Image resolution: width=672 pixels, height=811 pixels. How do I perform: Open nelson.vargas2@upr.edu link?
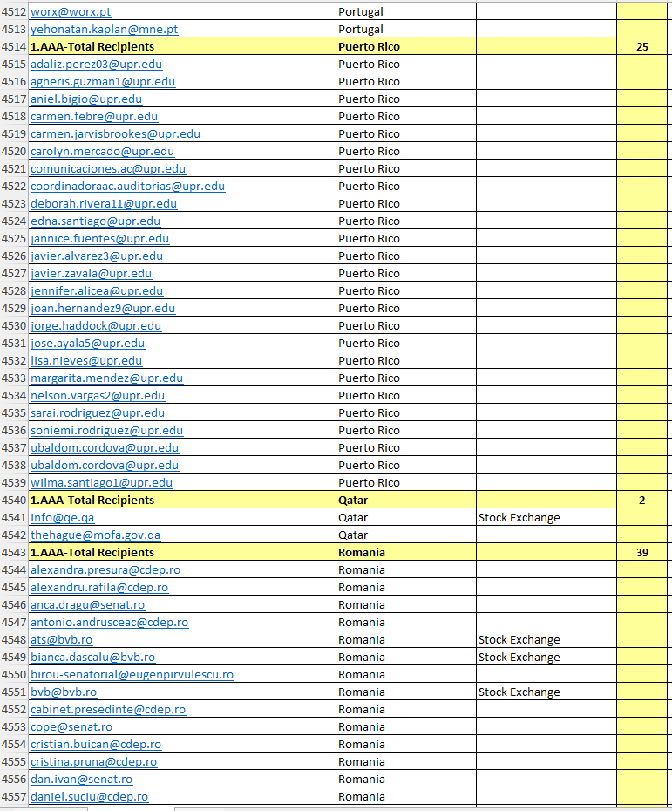pos(98,396)
